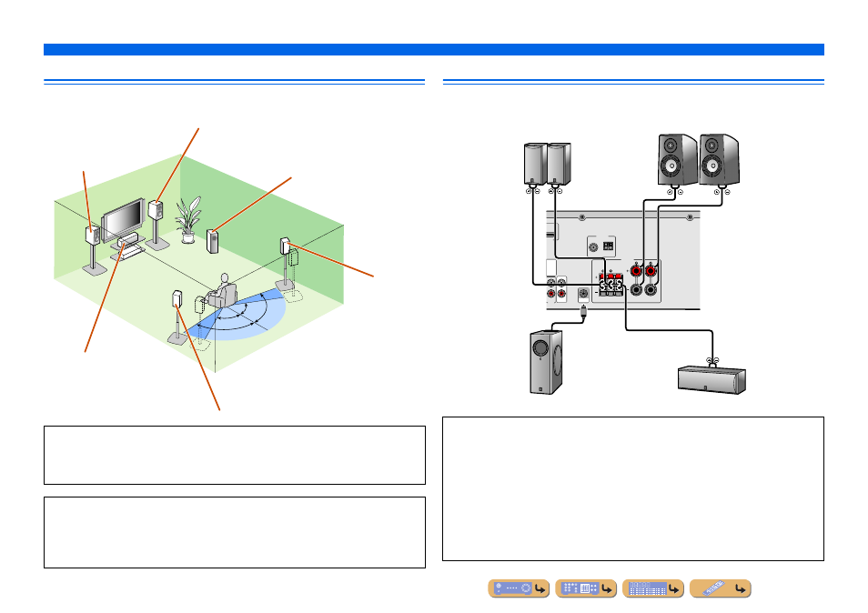Select the left bookshelf front speaker illustration
This screenshot has height=613, width=868.
(678, 159)
